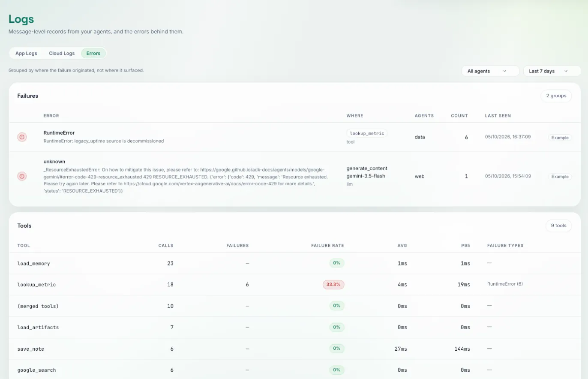Click the CALLS column header
Image resolution: width=588 pixels, height=379 pixels.
click(x=166, y=246)
